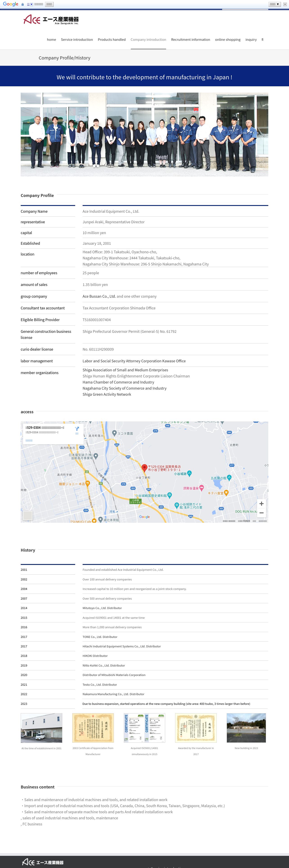The image size is (289, 868).
Task: Open the translate language dropdown arrow
Action: coord(32,4)
